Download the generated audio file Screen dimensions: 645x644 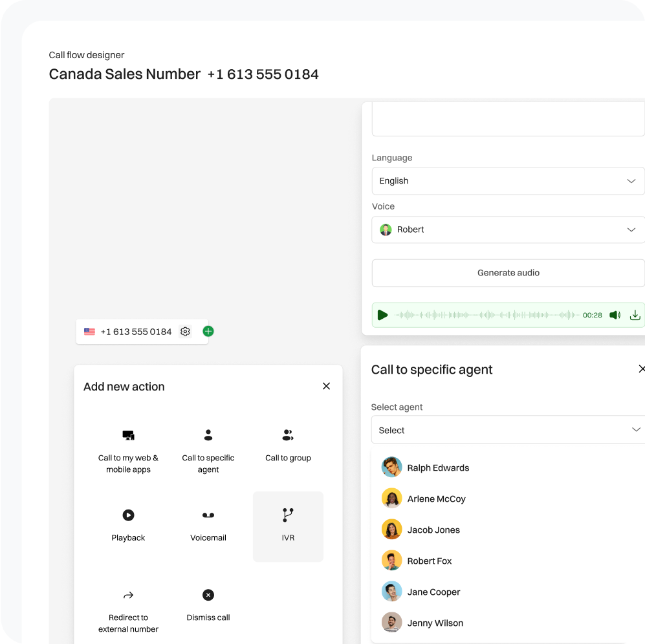(635, 316)
